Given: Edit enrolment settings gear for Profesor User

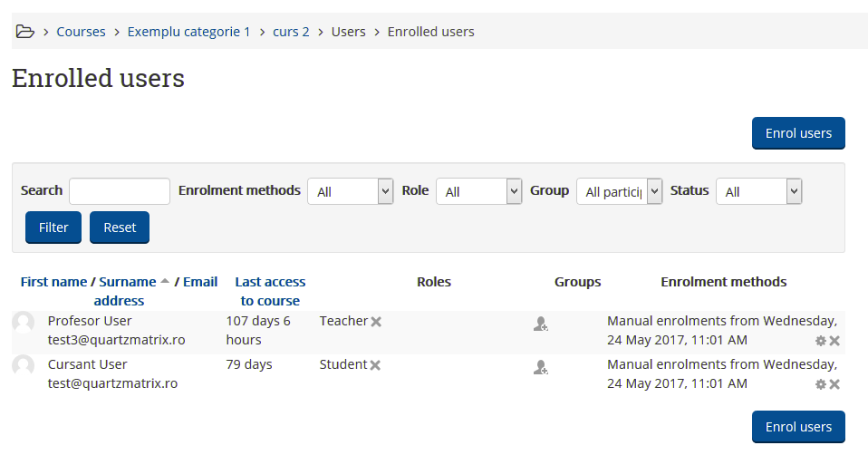Looking at the screenshot, I should pos(820,341).
